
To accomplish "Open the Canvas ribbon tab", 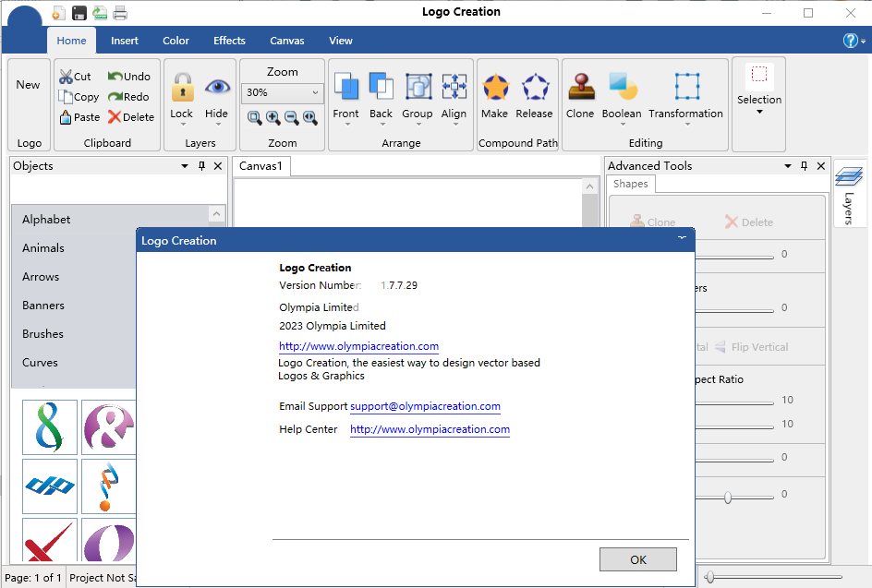I will point(287,41).
